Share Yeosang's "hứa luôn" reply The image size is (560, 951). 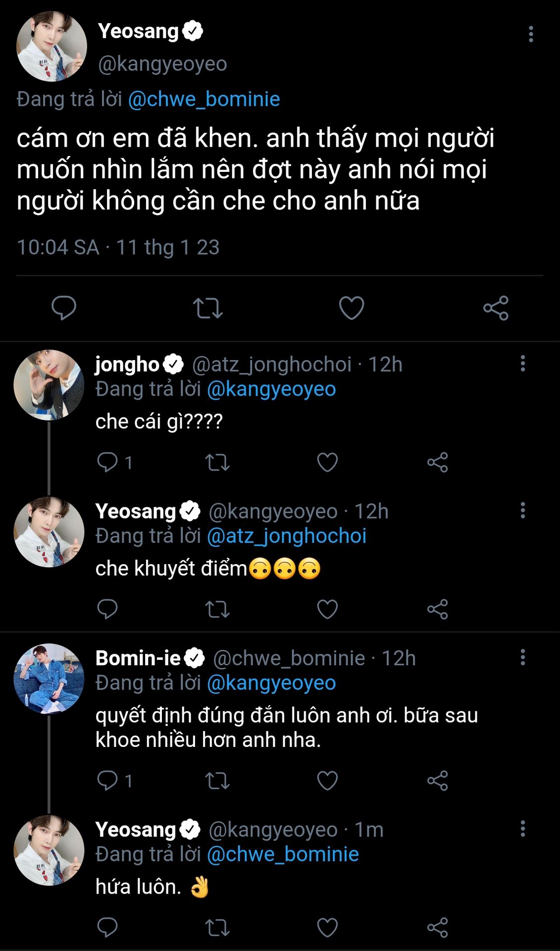437,927
